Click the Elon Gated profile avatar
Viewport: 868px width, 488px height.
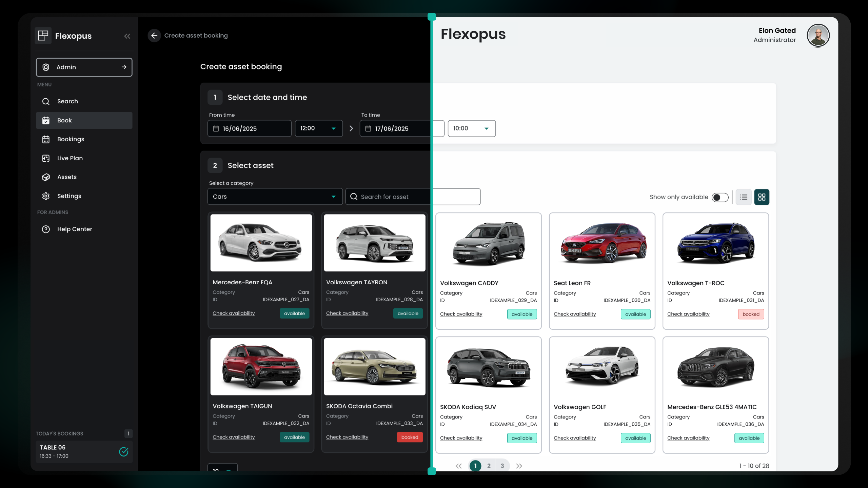point(818,35)
